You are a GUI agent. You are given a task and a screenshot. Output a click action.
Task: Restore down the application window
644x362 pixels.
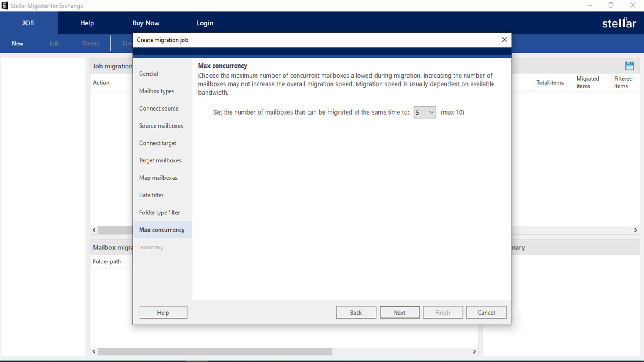tap(611, 5)
